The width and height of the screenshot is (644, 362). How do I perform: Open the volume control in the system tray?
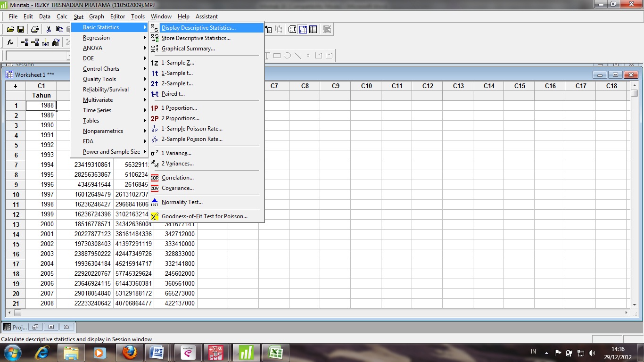tap(592, 352)
